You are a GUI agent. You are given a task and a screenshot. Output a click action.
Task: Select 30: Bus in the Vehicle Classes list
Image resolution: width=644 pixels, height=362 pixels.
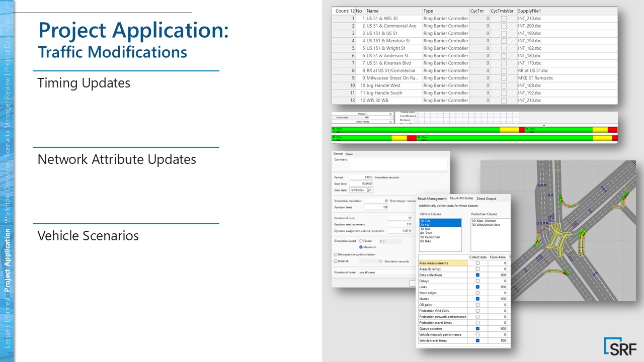click(x=426, y=229)
